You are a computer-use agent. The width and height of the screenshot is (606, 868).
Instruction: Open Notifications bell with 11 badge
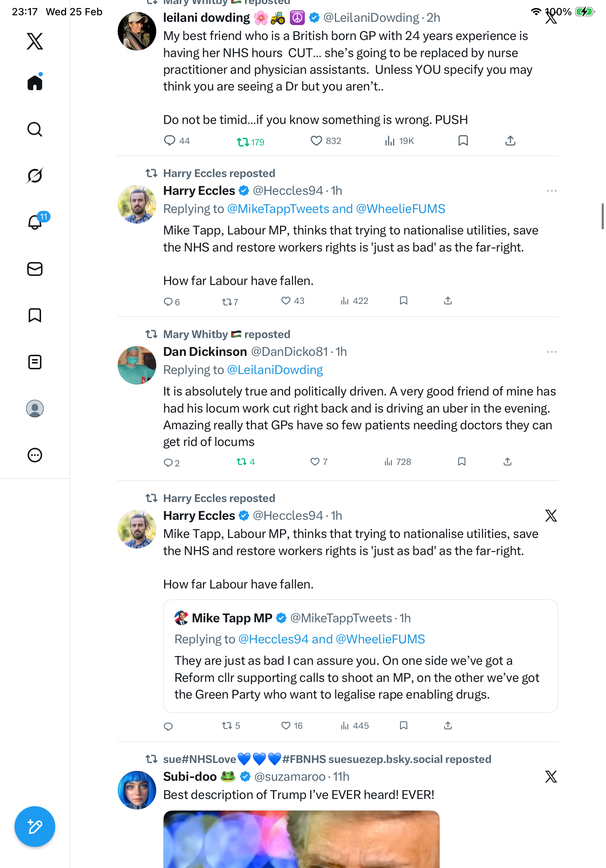pyautogui.click(x=35, y=222)
